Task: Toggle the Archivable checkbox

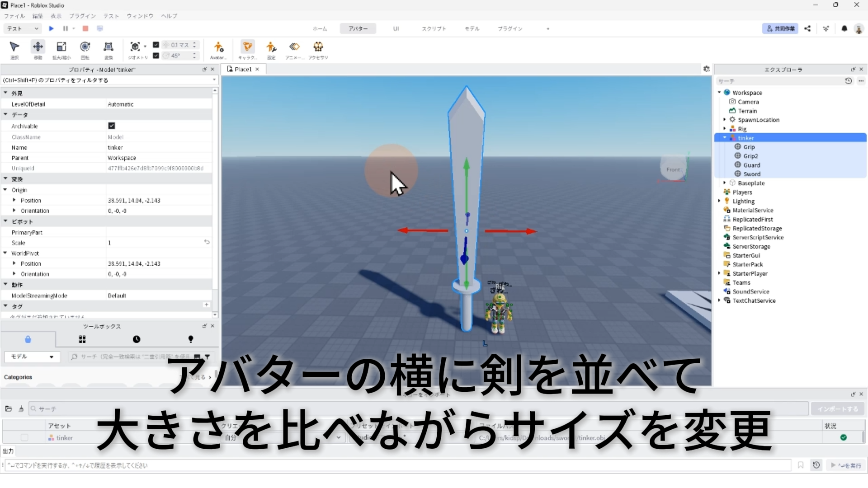Action: point(112,126)
